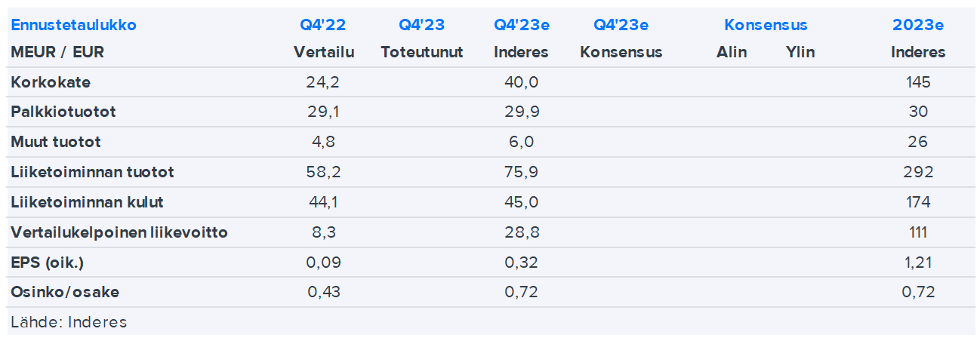Click the EPS 2023e value 1,21

[x=918, y=263]
